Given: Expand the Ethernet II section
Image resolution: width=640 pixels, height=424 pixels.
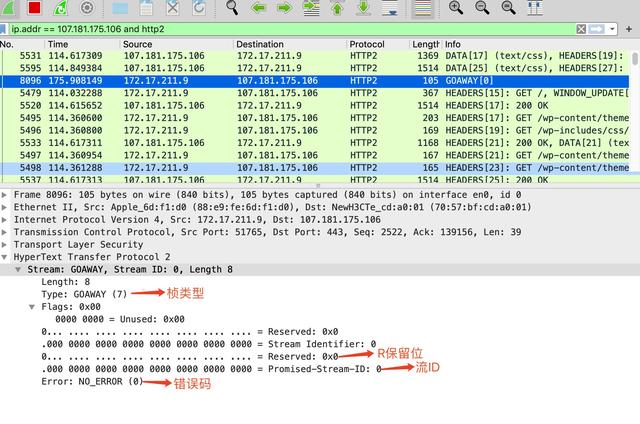Looking at the screenshot, I should click(4, 207).
